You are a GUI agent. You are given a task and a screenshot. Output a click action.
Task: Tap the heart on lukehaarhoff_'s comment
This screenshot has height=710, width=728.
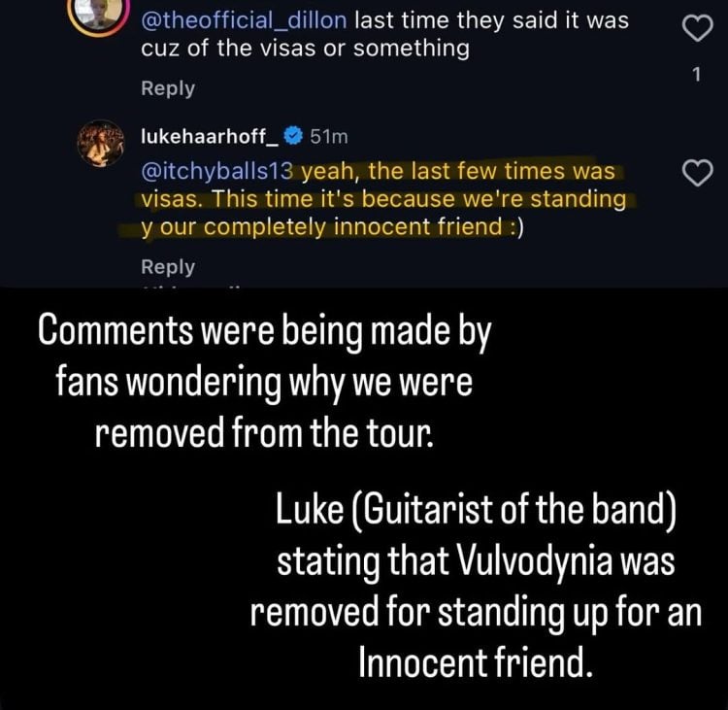[x=698, y=175]
